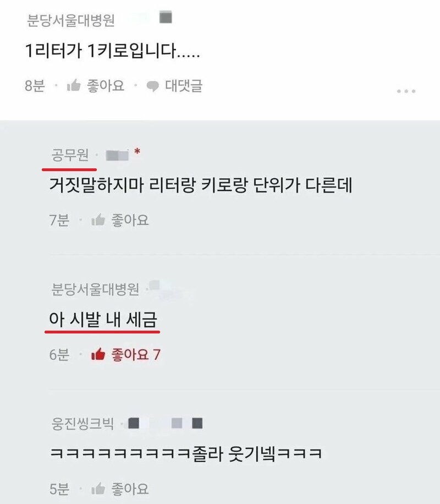Click 대댓글 reply button on top comment

coord(184,85)
